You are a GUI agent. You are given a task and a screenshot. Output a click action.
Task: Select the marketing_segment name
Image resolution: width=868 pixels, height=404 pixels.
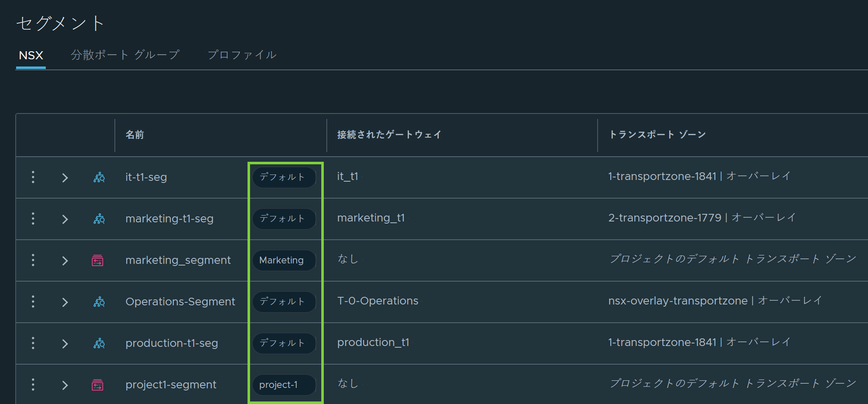[178, 260]
